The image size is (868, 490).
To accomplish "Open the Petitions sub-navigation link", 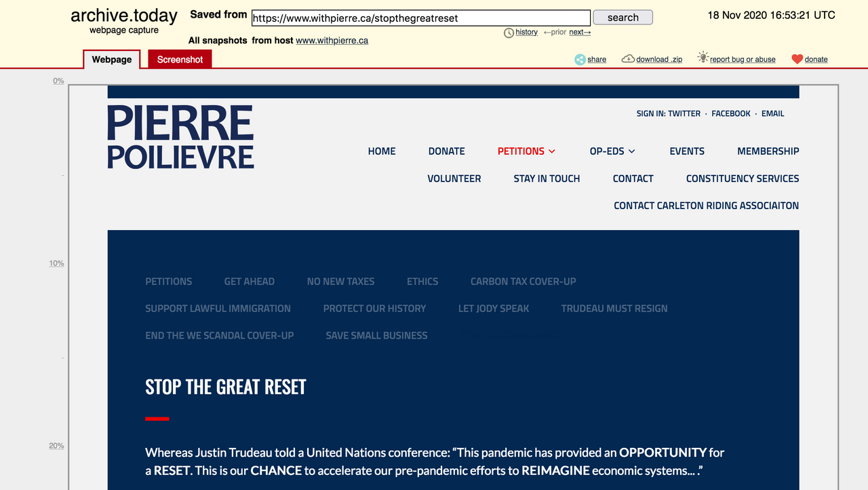I will [x=169, y=281].
